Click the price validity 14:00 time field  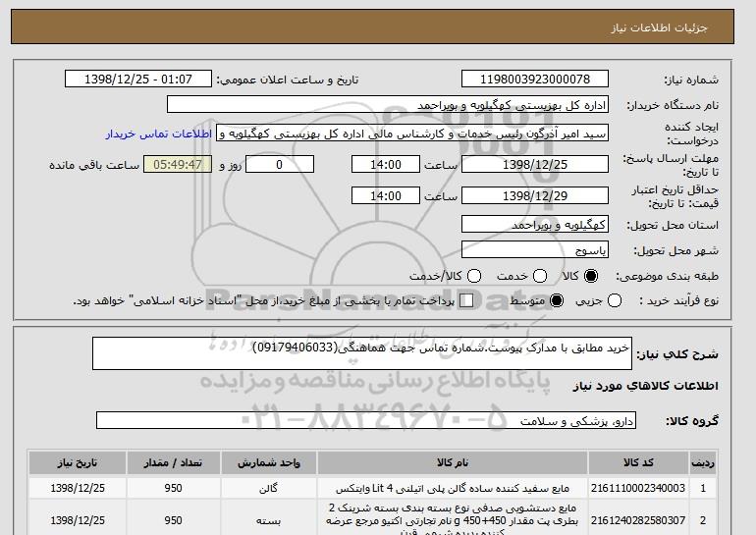[x=386, y=195]
